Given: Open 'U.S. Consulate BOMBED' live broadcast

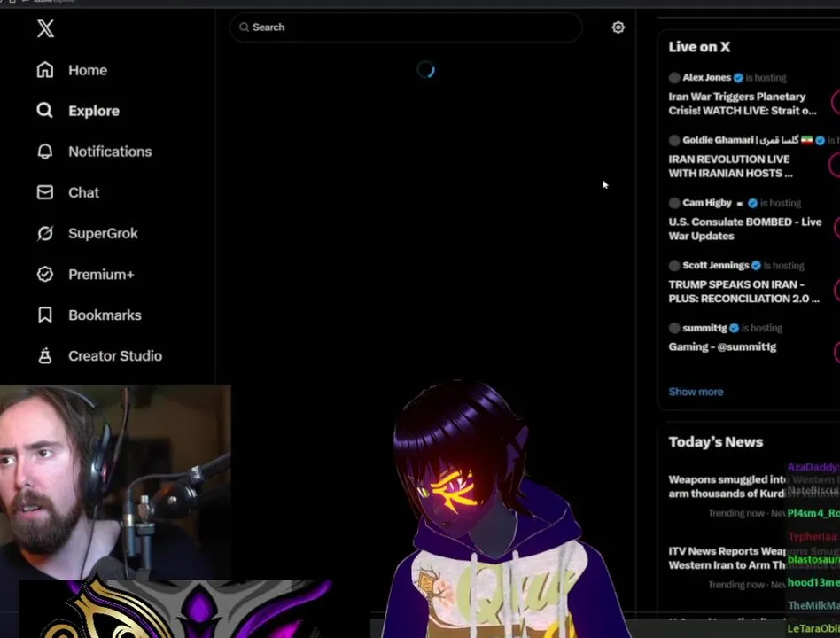Looking at the screenshot, I should point(745,229).
